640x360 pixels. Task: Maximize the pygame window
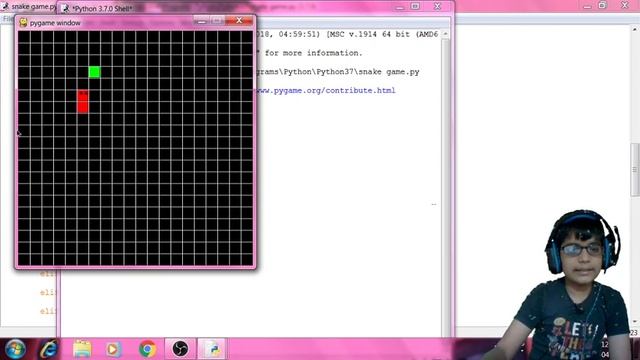pos(217,20)
